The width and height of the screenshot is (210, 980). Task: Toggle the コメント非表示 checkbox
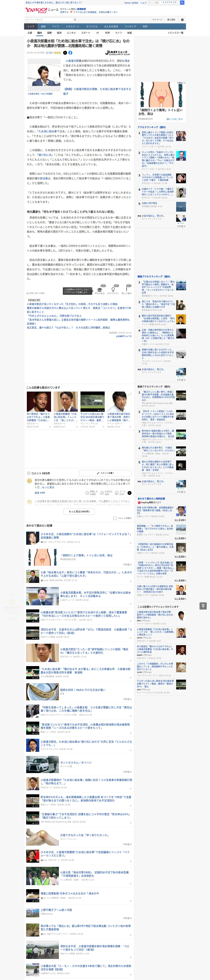(115, 518)
